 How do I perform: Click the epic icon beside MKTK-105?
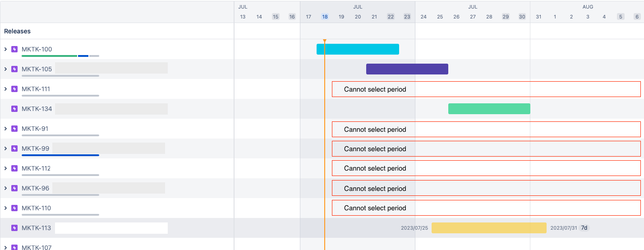tap(14, 69)
